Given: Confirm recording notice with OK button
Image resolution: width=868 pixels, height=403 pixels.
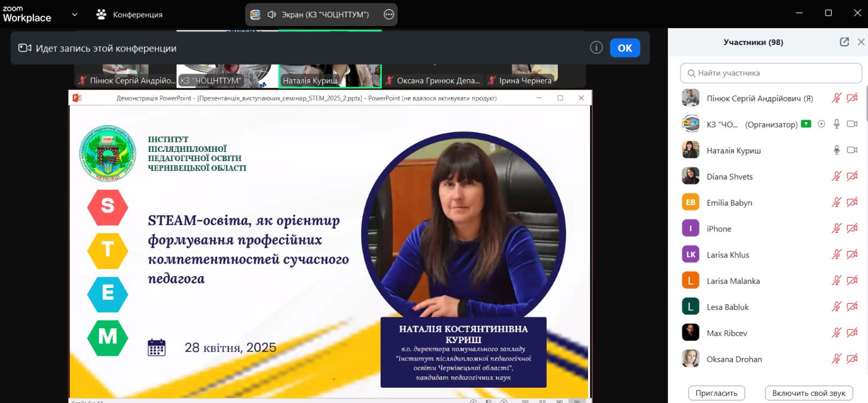Looking at the screenshot, I should (625, 48).
